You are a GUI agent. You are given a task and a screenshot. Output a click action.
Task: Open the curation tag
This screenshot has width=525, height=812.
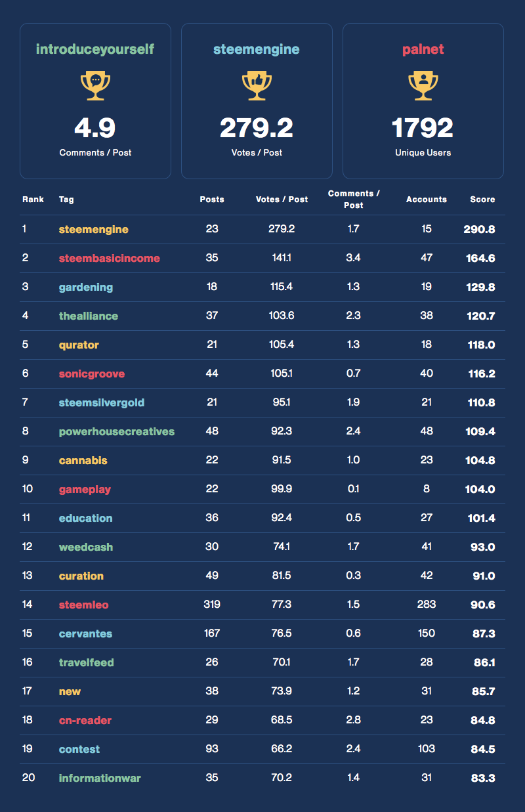(81, 576)
